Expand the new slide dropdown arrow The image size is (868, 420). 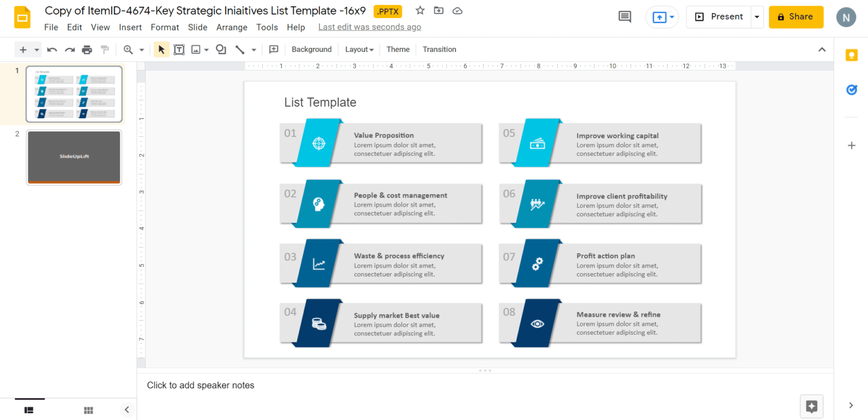click(37, 50)
